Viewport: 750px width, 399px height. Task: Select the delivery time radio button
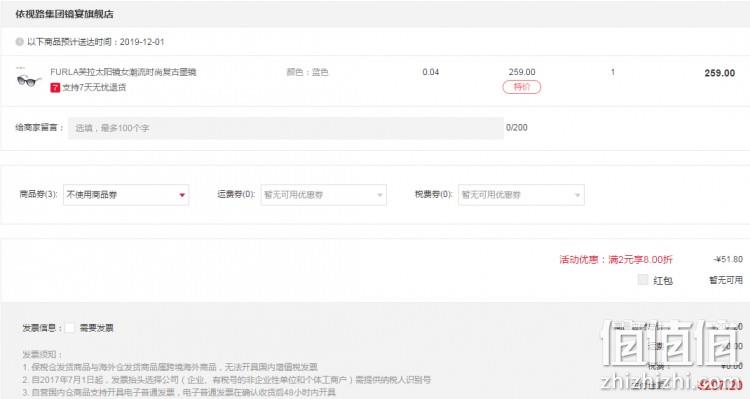click(20, 42)
